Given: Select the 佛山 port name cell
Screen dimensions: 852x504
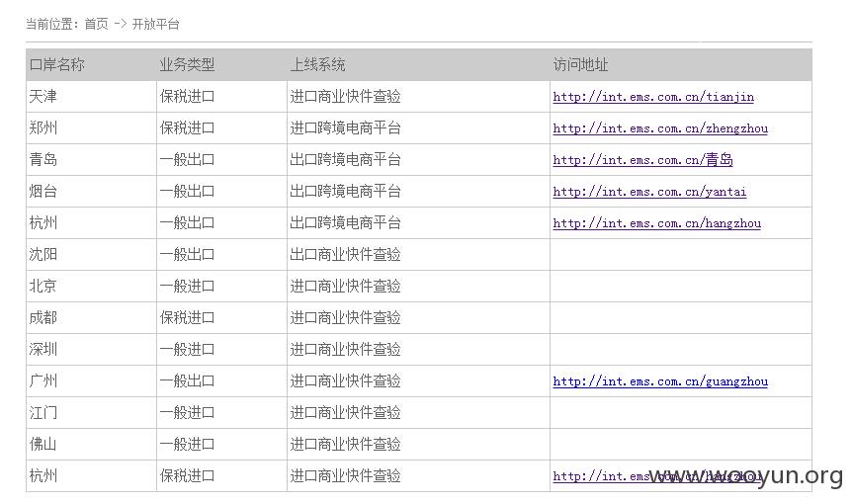Looking at the screenshot, I should click(91, 445).
